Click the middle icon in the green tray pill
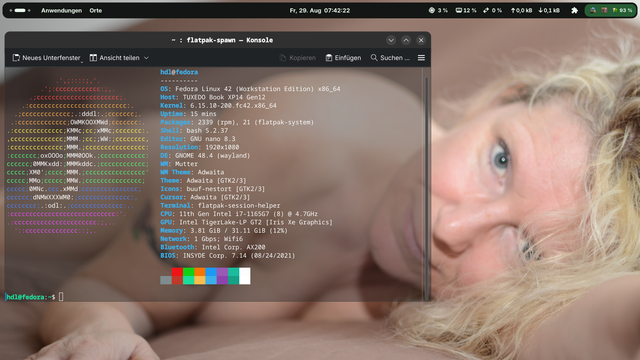This screenshot has height=360, width=640. (604, 11)
